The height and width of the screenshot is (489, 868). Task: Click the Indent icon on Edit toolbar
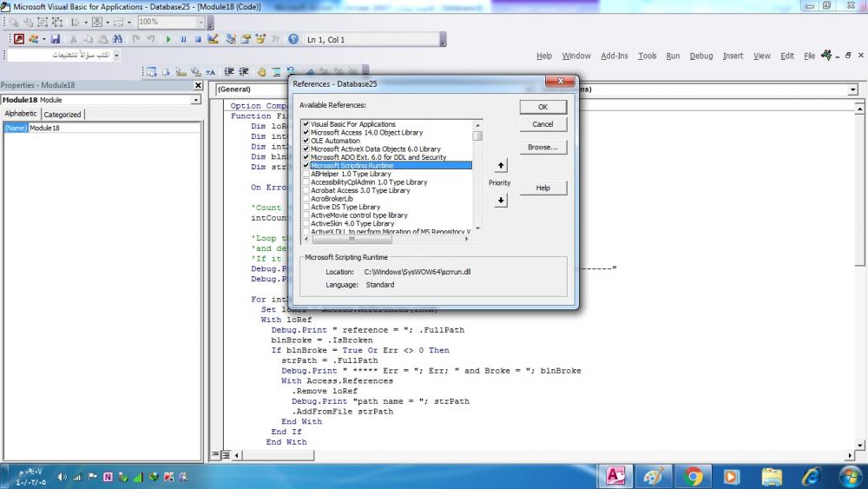(228, 72)
